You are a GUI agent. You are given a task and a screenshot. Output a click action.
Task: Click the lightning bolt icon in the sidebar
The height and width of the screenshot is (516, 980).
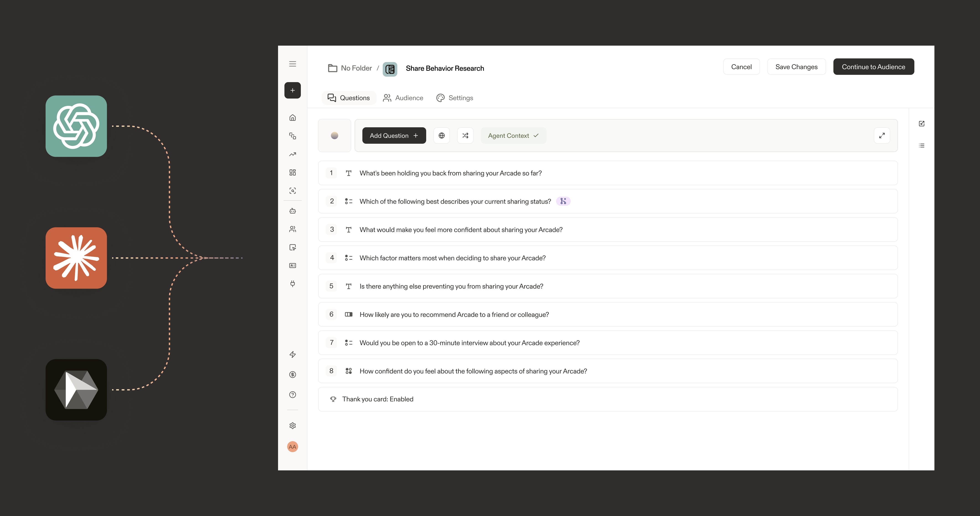(x=293, y=354)
